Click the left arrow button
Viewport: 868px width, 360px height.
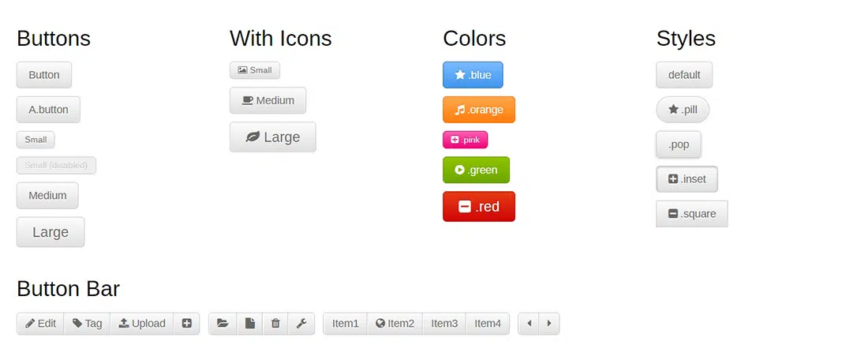(x=529, y=324)
